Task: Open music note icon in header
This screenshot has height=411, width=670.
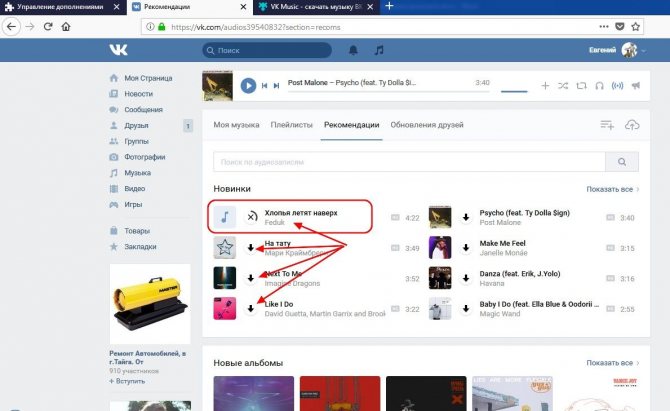Action: (x=379, y=50)
